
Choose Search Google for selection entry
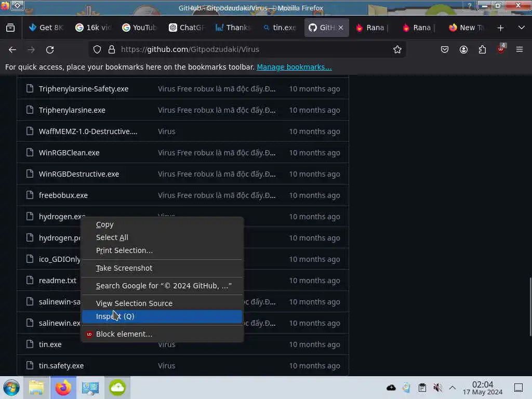(x=162, y=286)
